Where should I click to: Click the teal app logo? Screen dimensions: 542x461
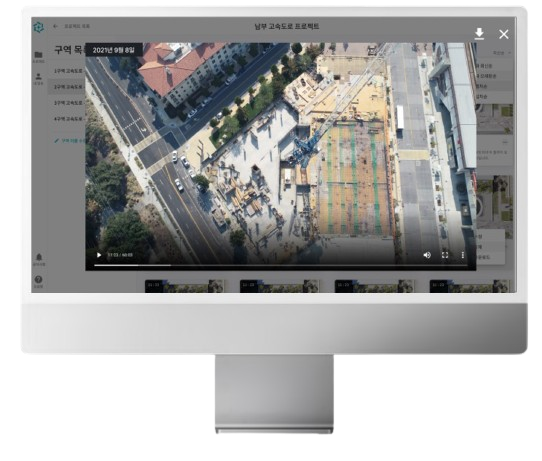pos(39,27)
